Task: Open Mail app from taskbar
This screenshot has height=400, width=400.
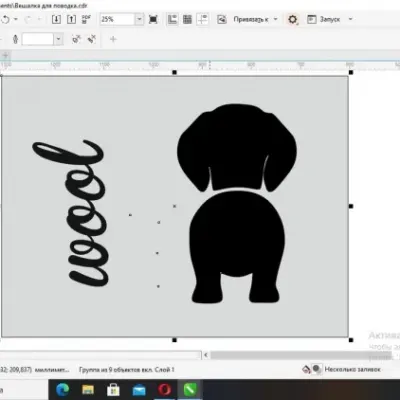Action: [139, 389]
